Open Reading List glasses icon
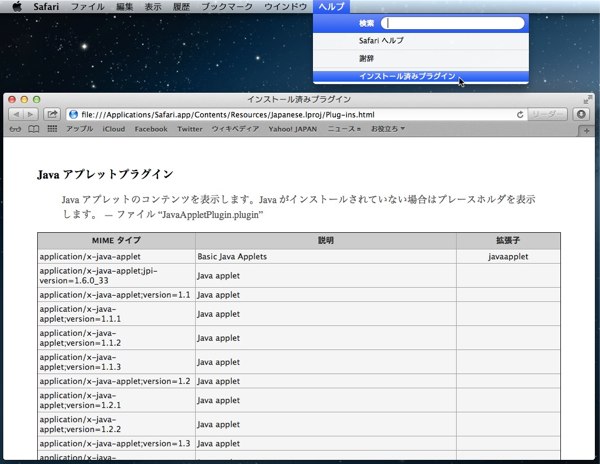The image size is (600, 464). click(15, 129)
